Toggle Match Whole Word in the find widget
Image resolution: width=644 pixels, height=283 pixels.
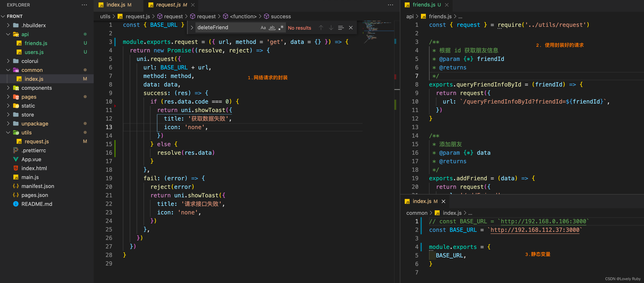click(272, 28)
